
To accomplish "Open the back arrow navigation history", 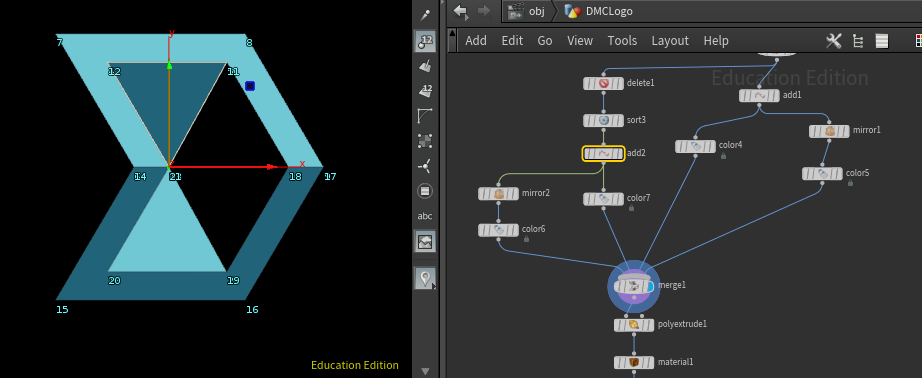I will click(x=460, y=11).
